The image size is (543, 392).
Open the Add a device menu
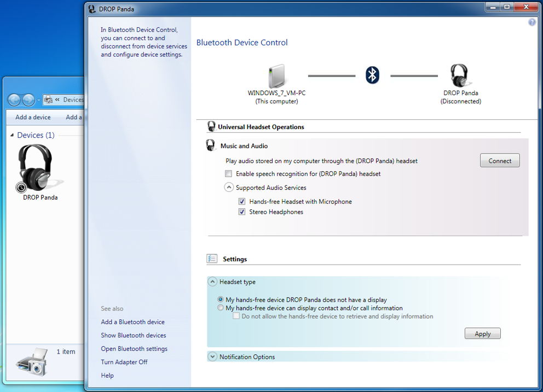point(32,117)
